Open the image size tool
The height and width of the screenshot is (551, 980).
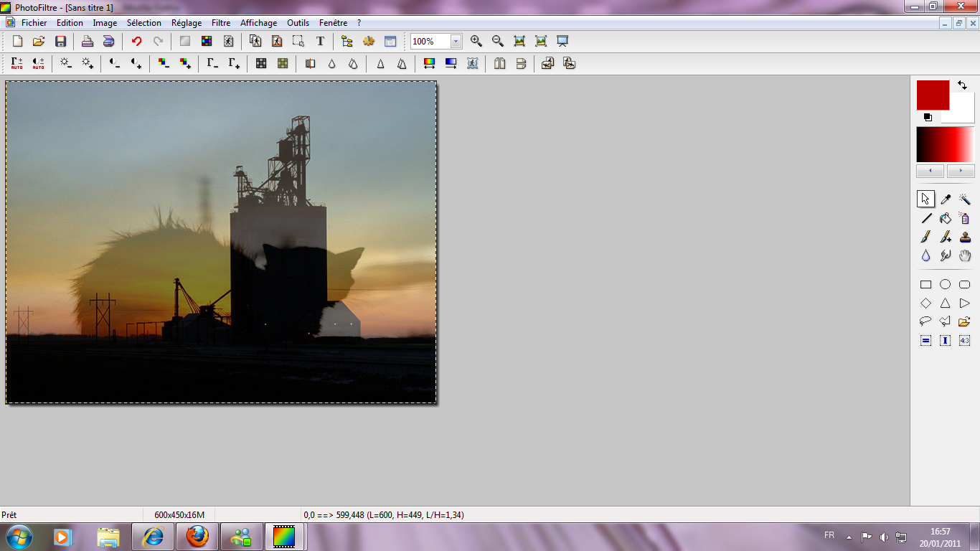255,42
